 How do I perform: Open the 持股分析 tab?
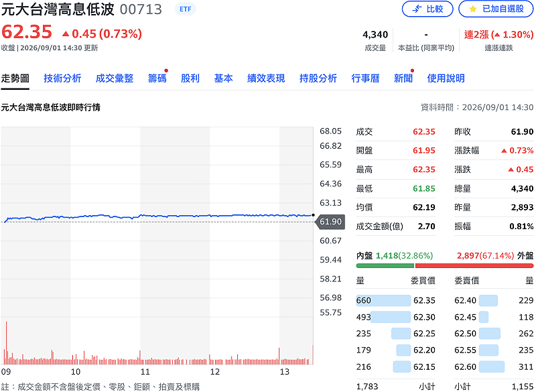(x=318, y=78)
